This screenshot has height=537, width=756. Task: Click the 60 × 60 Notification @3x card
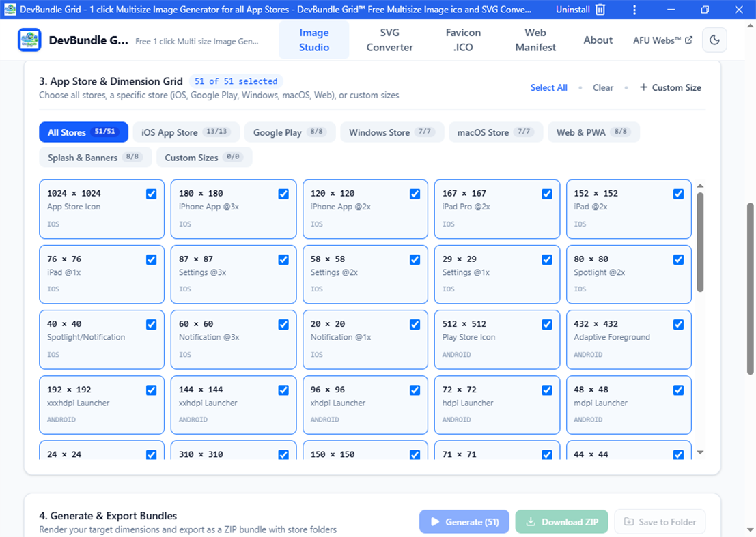234,340
